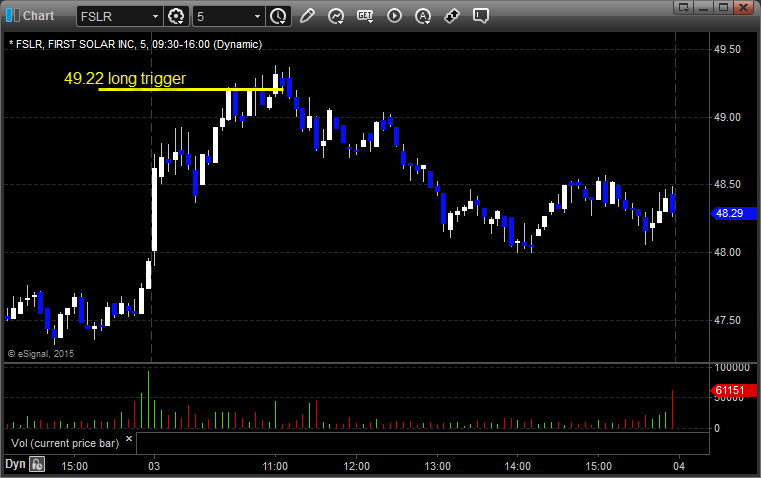Click the blue 48.29 price marker
Image resolution: width=761 pixels, height=478 pixels.
(733, 213)
